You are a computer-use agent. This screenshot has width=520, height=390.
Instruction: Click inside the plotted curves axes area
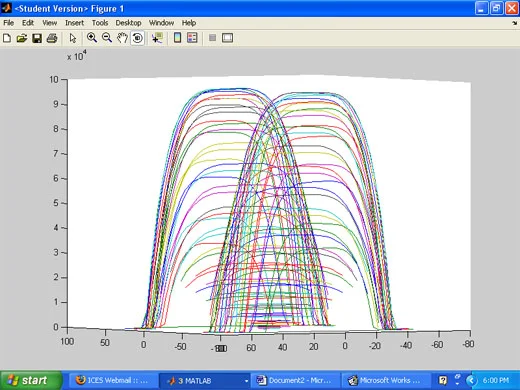click(x=269, y=203)
